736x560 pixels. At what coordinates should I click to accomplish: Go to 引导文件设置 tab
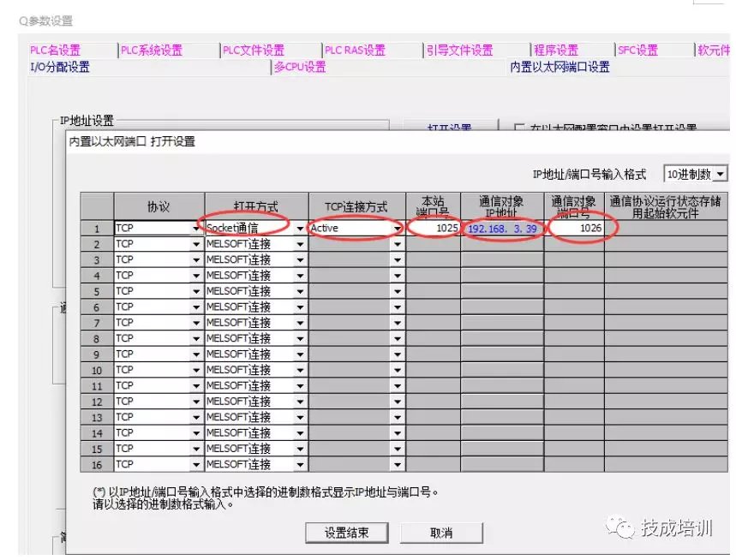pyautogui.click(x=460, y=51)
